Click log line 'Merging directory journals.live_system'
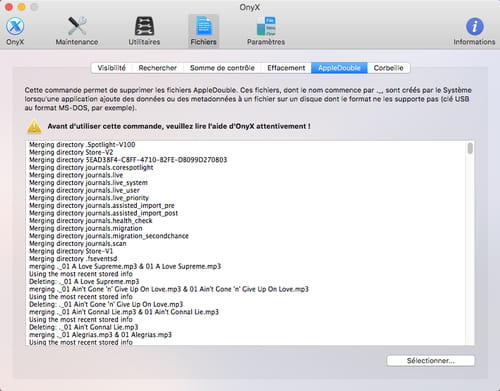This screenshot has height=391, width=500. [x=88, y=183]
